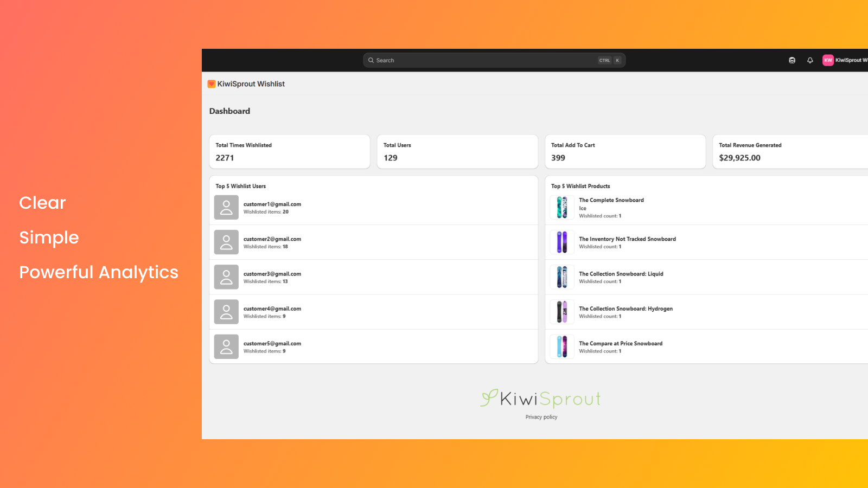Open The Compare at Price Snowboard name
This screenshot has width=868, height=488.
(621, 343)
